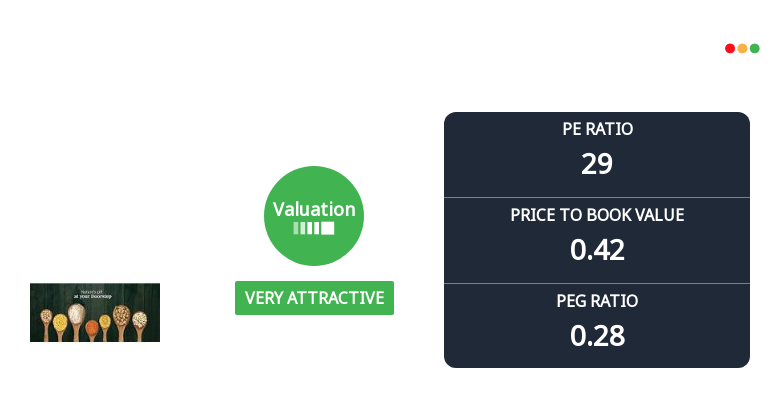The width and height of the screenshot is (770, 404).
Task: Click the PEG ratio value 0.28
Action: click(x=597, y=336)
